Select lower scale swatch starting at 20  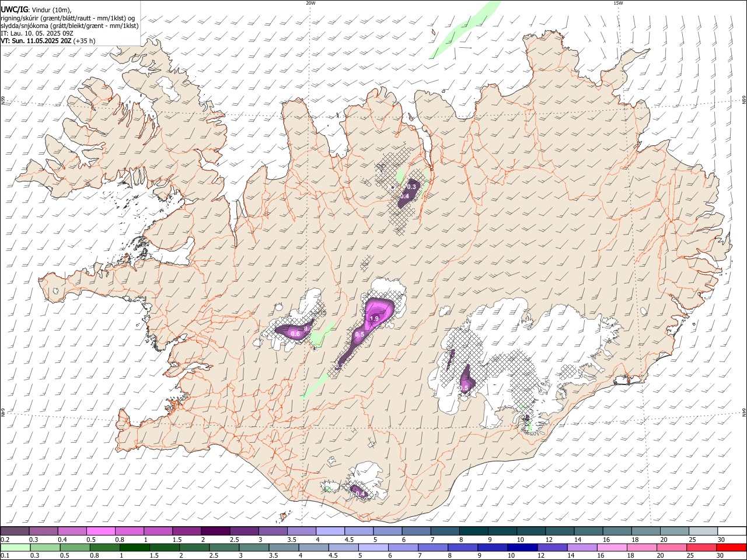(x=672, y=547)
